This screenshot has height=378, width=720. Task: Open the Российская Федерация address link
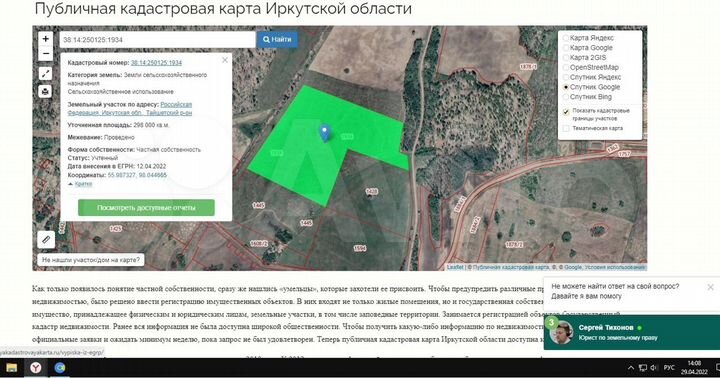[x=130, y=108]
